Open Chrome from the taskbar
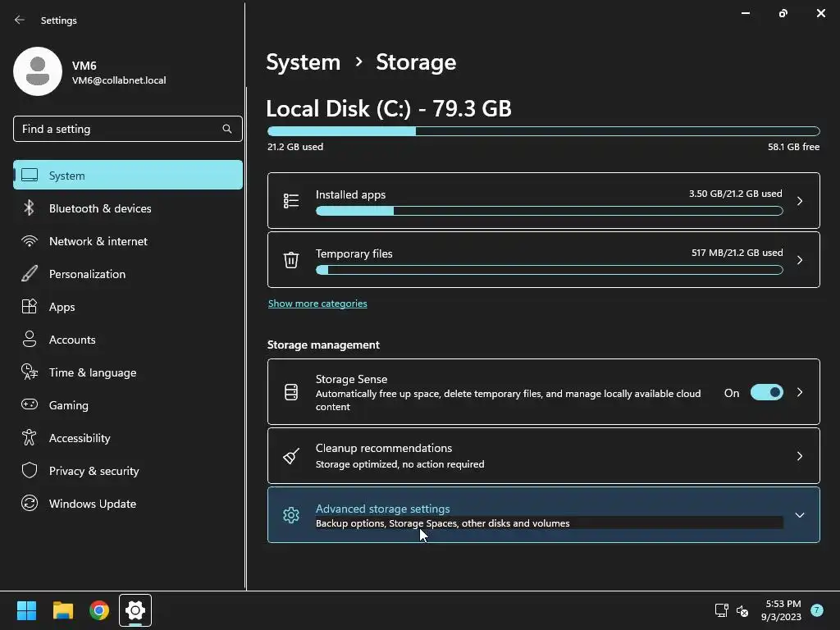 pyautogui.click(x=99, y=610)
